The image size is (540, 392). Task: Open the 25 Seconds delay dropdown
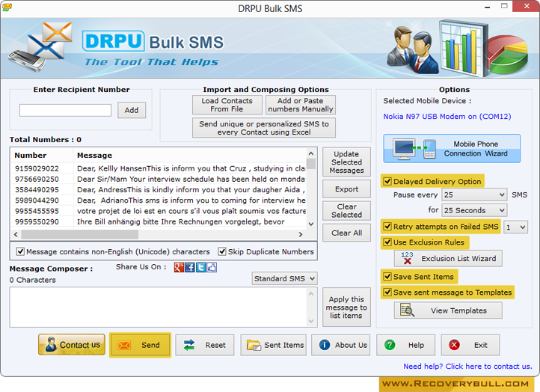(x=474, y=210)
